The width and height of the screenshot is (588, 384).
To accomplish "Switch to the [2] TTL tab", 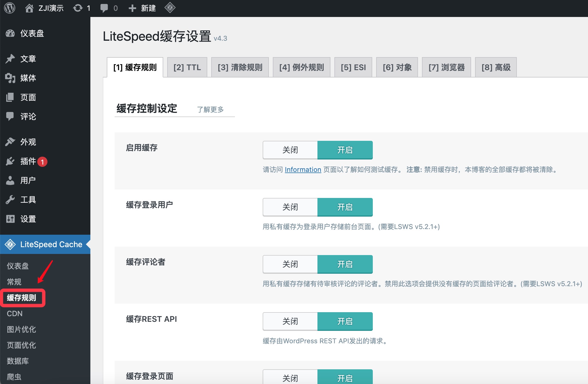I will (187, 67).
